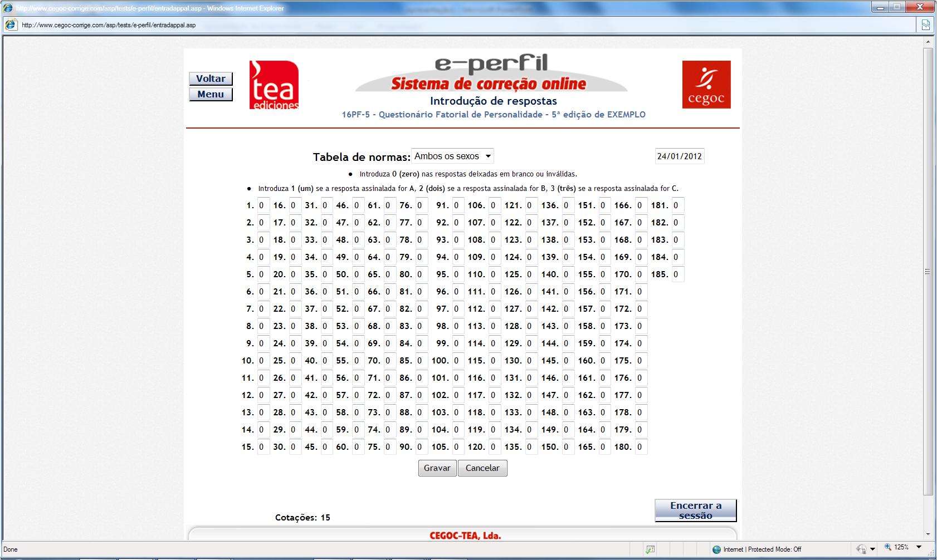The width and height of the screenshot is (937, 560).
Task: Click the 'Cotações: 15' text
Action: click(302, 518)
